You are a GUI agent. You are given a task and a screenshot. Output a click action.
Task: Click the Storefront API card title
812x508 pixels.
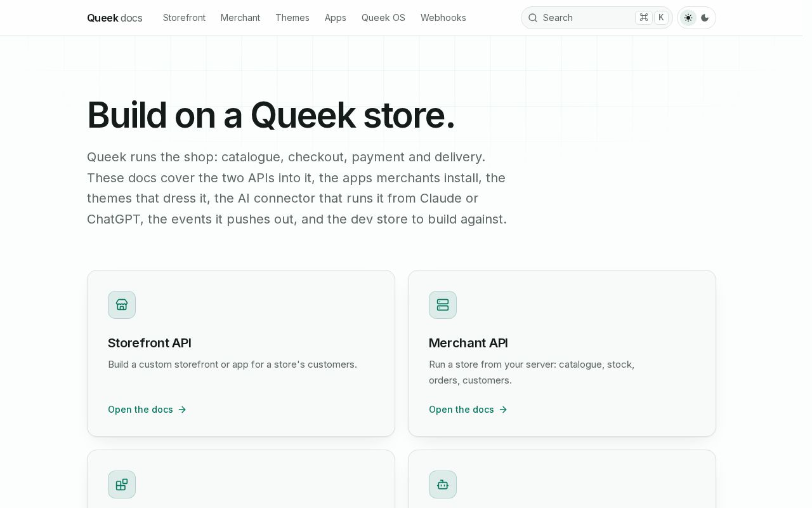tap(150, 343)
